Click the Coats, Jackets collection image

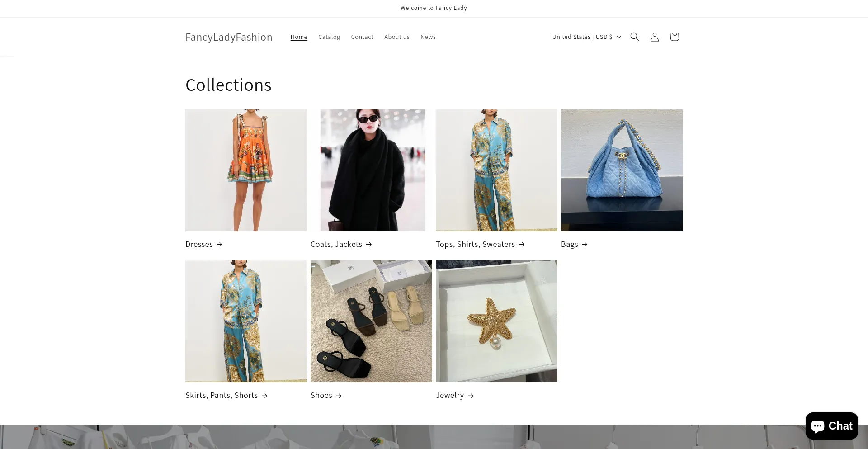coord(372,170)
